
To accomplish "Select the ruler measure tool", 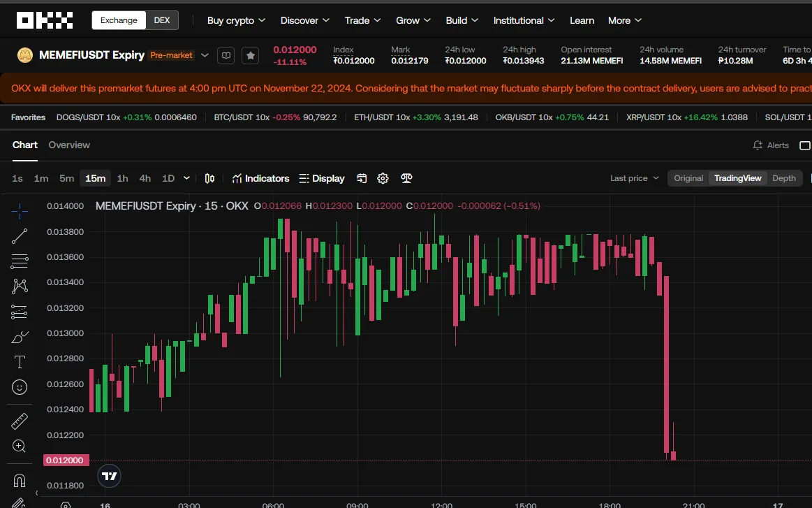I will coord(19,421).
